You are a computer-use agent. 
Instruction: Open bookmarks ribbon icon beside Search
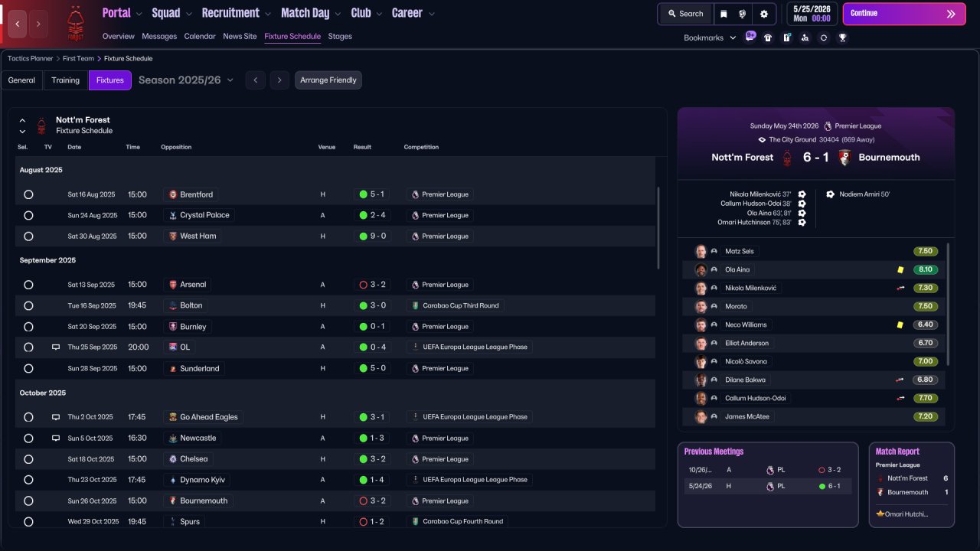click(724, 14)
